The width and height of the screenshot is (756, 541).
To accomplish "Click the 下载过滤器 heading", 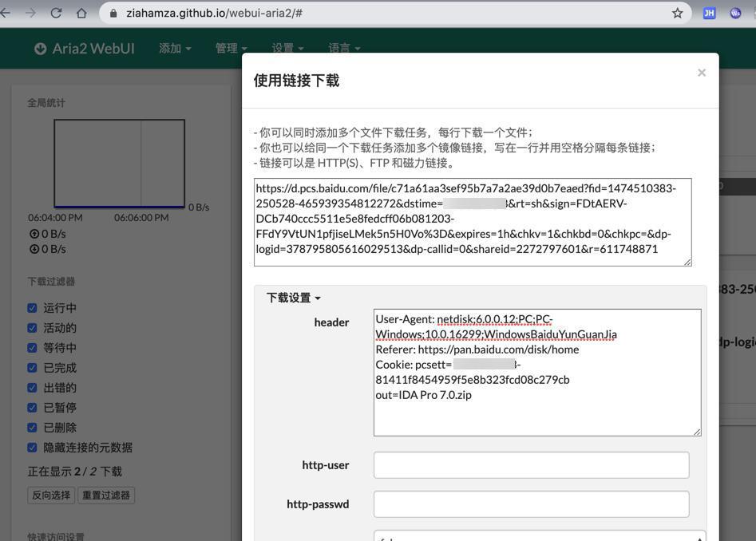I will click(51, 282).
